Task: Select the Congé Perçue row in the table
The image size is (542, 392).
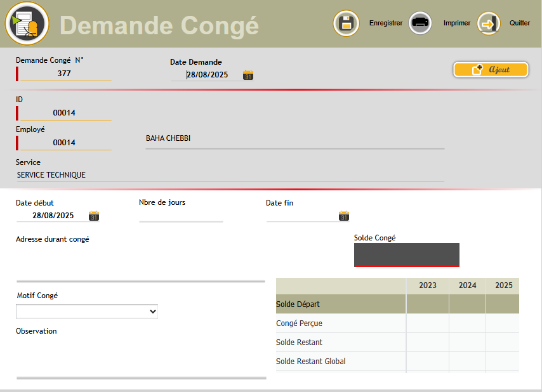Action: (x=299, y=323)
